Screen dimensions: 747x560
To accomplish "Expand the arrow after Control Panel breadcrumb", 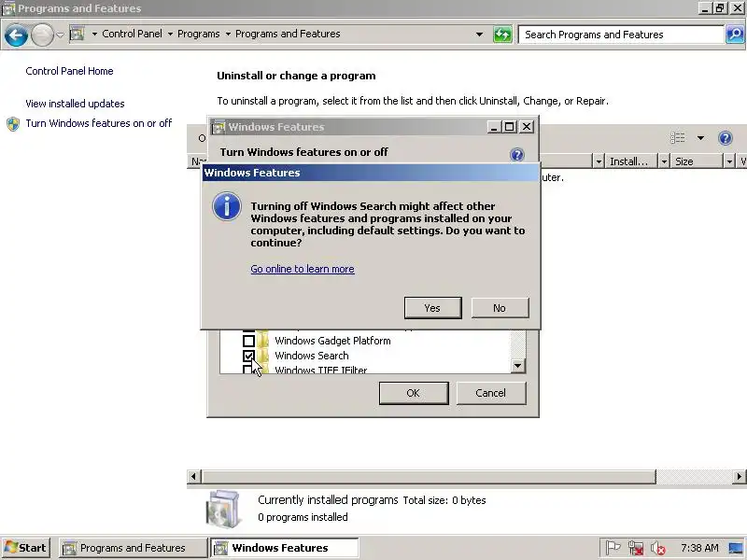I will pyautogui.click(x=170, y=35).
